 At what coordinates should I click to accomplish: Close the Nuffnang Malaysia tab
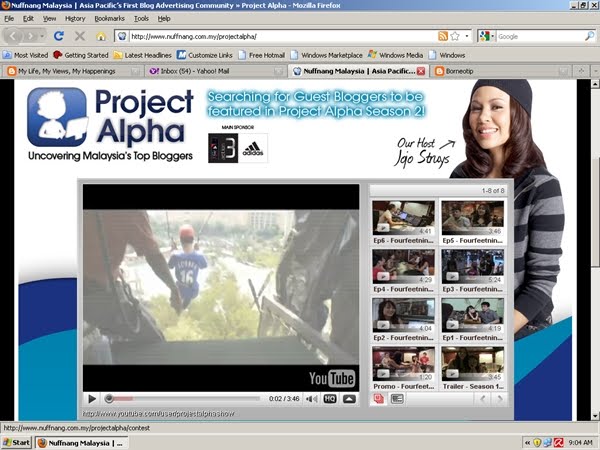click(421, 71)
